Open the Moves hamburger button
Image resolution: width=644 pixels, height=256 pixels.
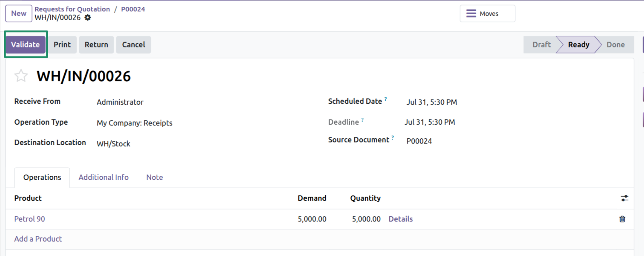point(487,14)
